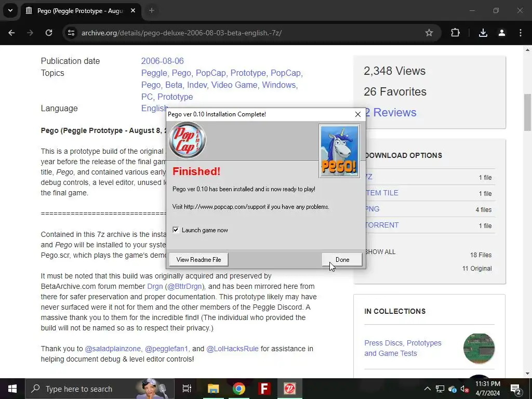This screenshot has width=532, height=399.
Task: Open the Drgn forum member link
Action: tap(155, 286)
